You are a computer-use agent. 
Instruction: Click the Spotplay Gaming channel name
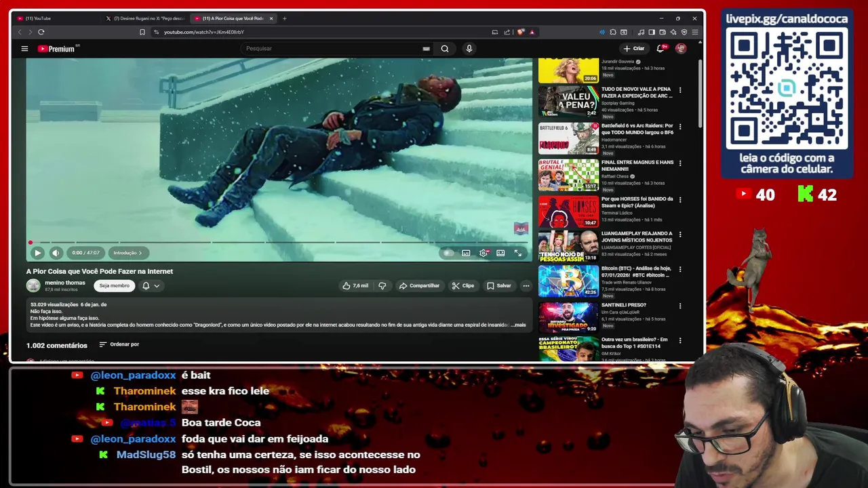pyautogui.click(x=618, y=103)
